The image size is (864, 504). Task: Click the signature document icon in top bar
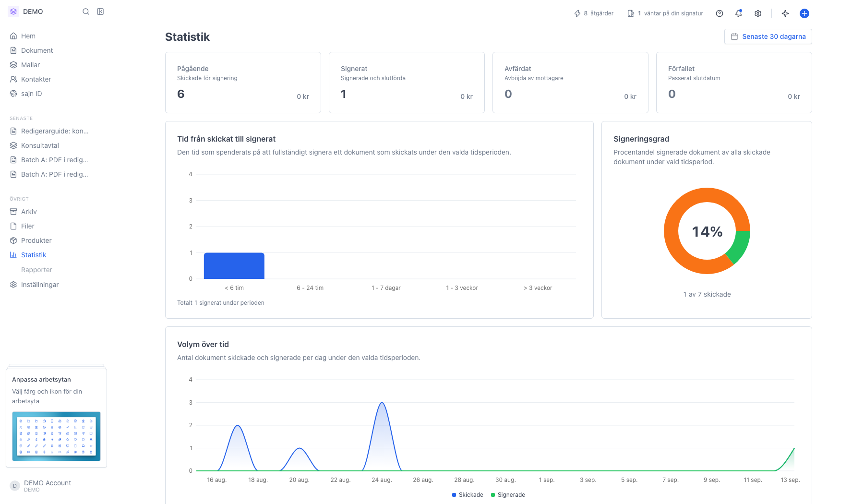631,13
